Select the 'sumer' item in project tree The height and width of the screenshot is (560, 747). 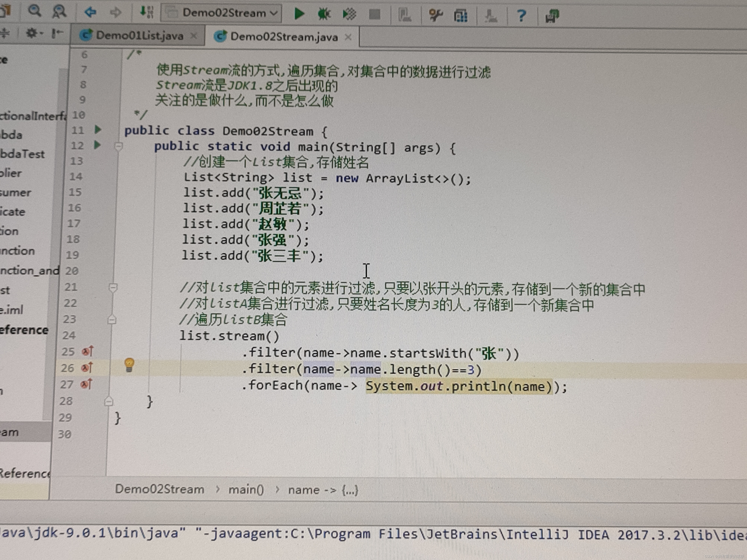[x=16, y=193]
